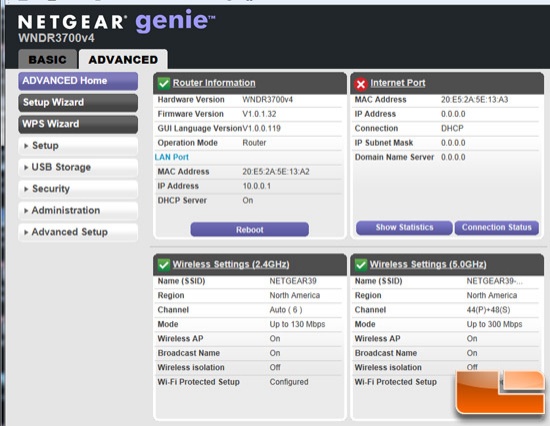The image size is (550, 426).
Task: Click the IP Subnet Mask label
Action: click(384, 143)
